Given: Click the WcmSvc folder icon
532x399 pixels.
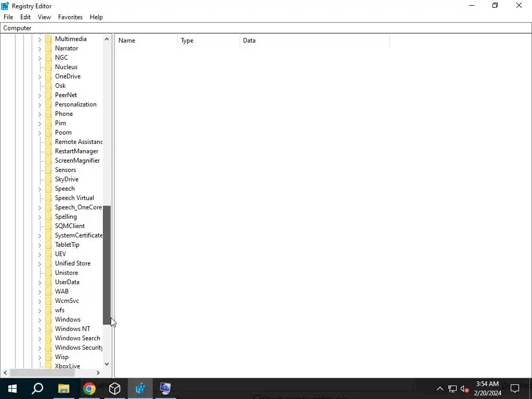Looking at the screenshot, I should (48, 301).
